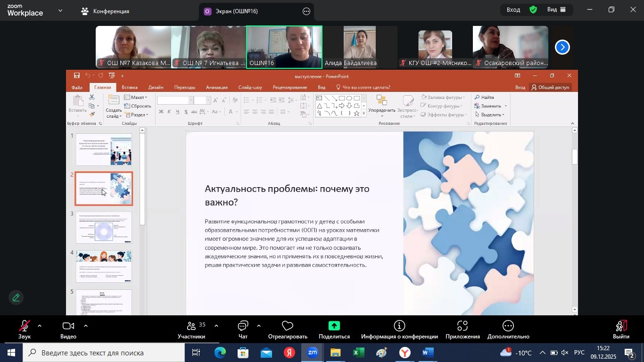Open Microsoft Excel from the taskbar
Viewport: 644px width, 362px height.
358,353
